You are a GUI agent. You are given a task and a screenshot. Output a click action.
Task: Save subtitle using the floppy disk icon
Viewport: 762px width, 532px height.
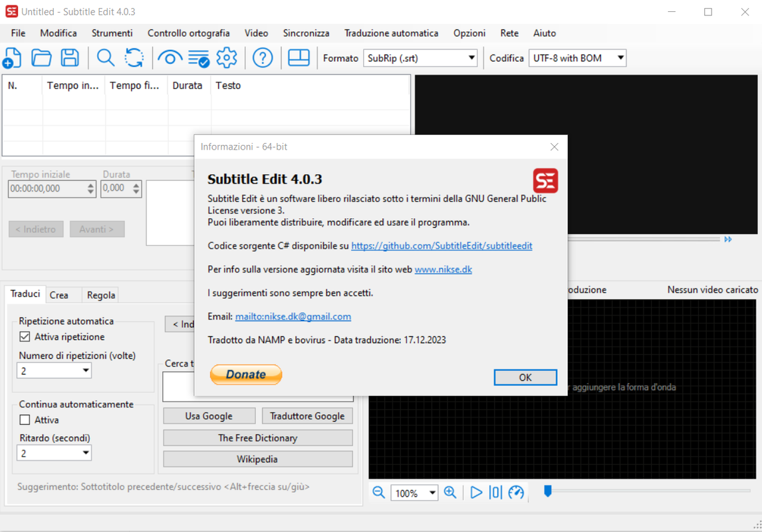(x=70, y=58)
